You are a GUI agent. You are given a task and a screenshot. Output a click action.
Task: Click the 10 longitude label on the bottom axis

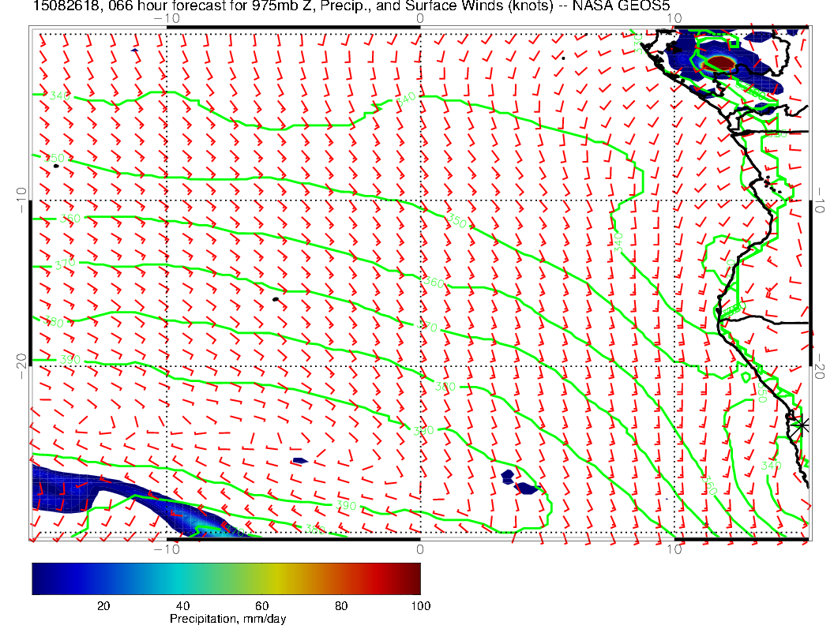tap(674, 549)
